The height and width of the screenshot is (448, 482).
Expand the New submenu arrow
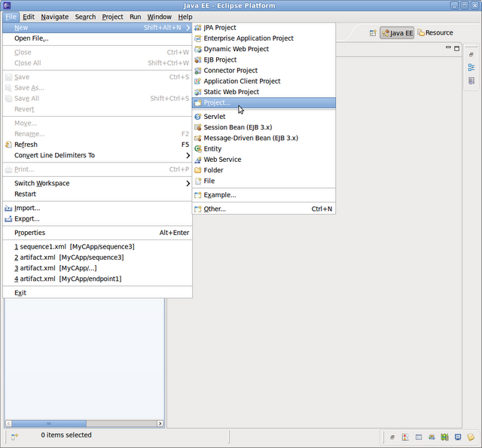click(x=188, y=28)
